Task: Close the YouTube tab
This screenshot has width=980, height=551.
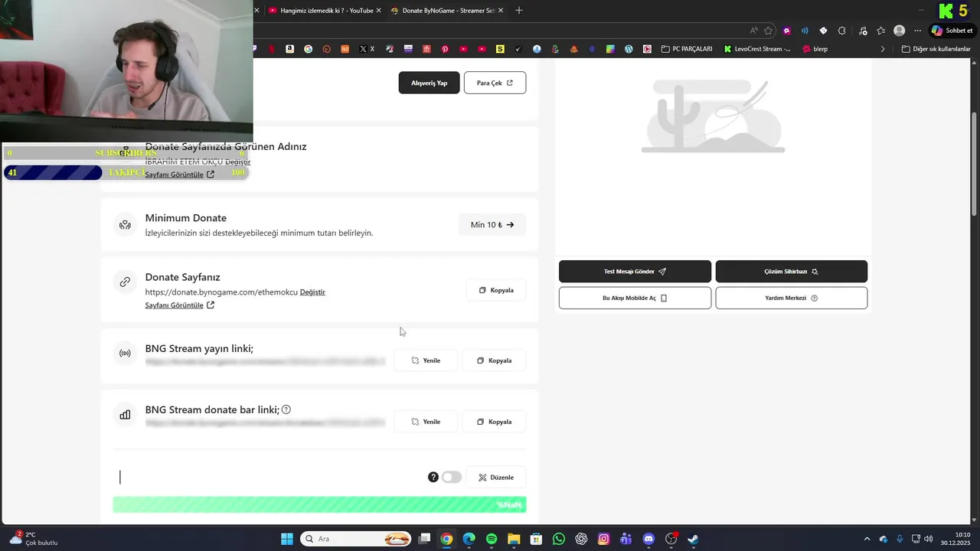Action: 380,11
